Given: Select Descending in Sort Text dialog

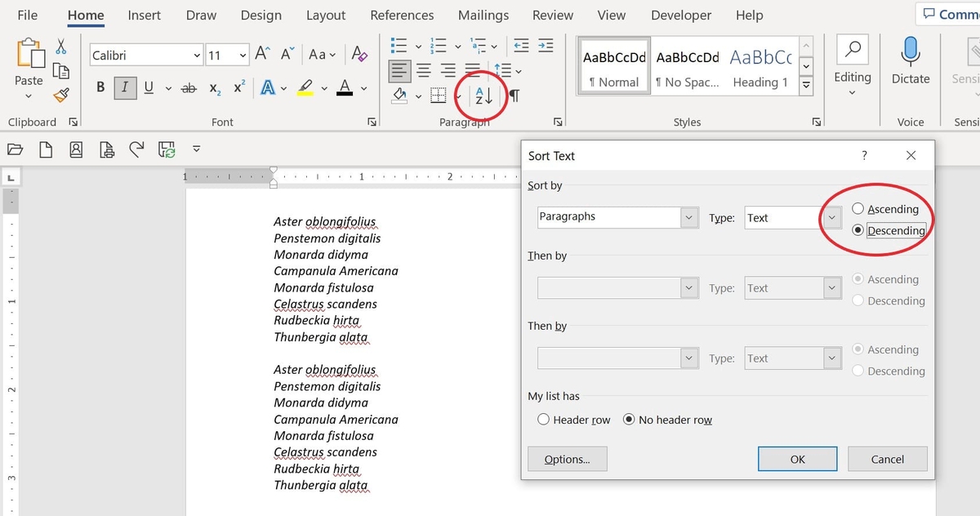Looking at the screenshot, I should 858,229.
